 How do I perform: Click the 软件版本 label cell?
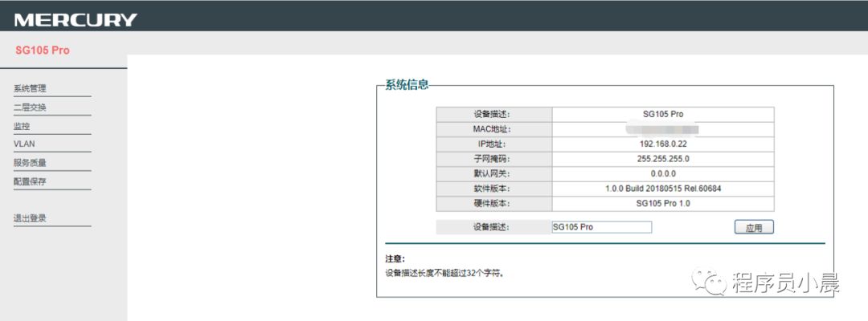(x=493, y=189)
